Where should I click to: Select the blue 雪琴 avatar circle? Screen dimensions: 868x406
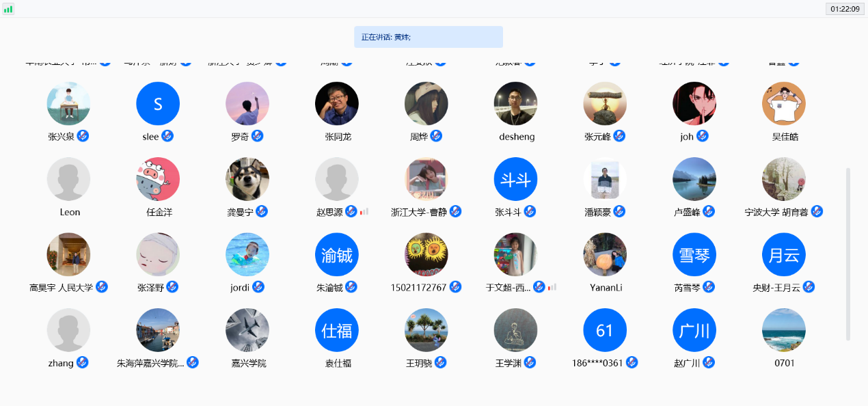pos(694,255)
